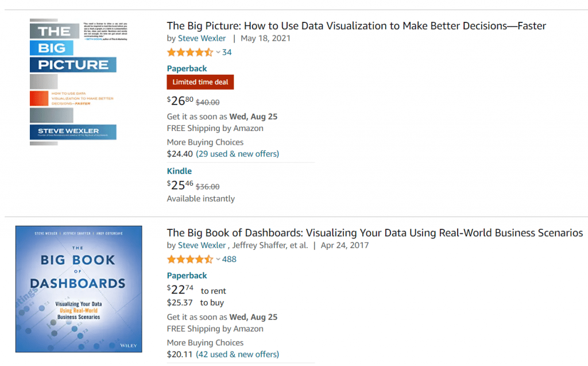This screenshot has height=366, width=588.
Task: Click the dashboards book star rating icons
Action: 190,259
